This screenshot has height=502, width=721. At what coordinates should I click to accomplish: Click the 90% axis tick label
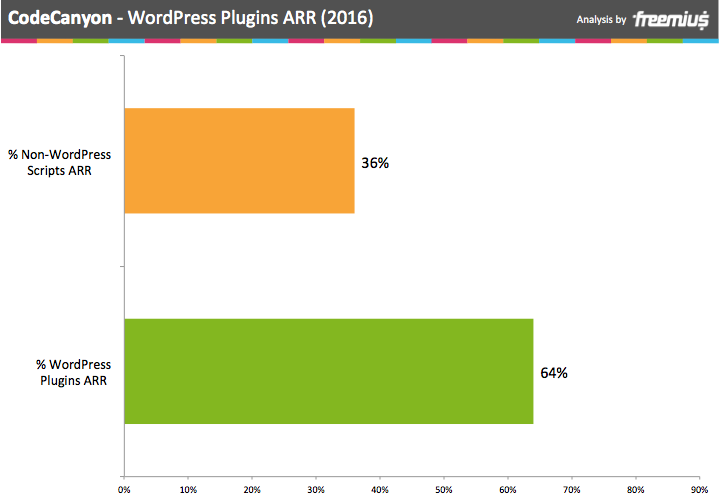(699, 490)
